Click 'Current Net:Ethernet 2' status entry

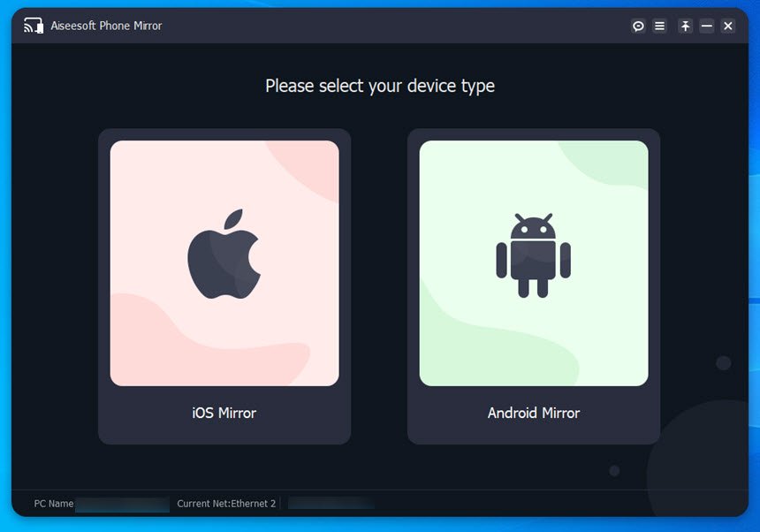click(x=226, y=504)
